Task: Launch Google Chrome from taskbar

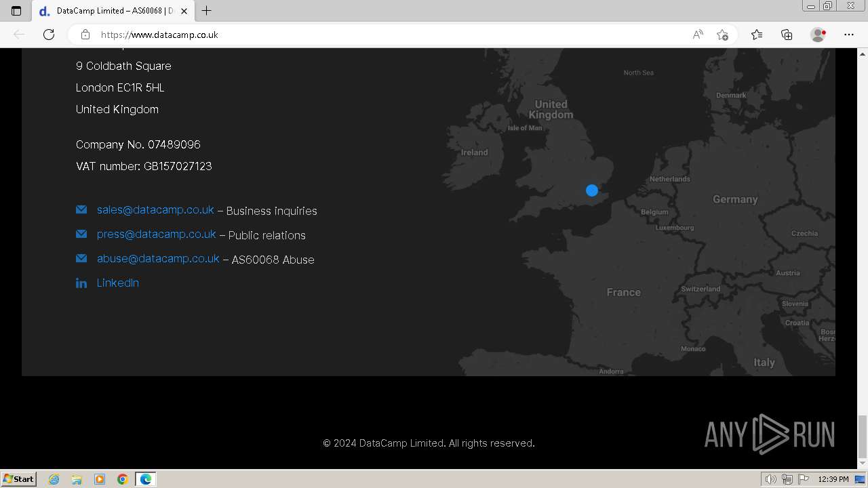Action: tap(123, 479)
